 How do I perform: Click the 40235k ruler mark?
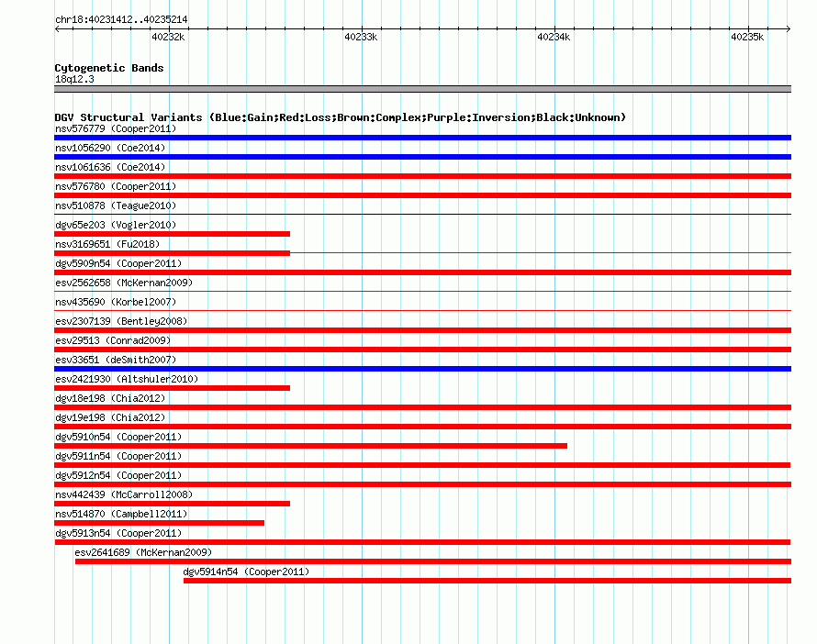746,37
